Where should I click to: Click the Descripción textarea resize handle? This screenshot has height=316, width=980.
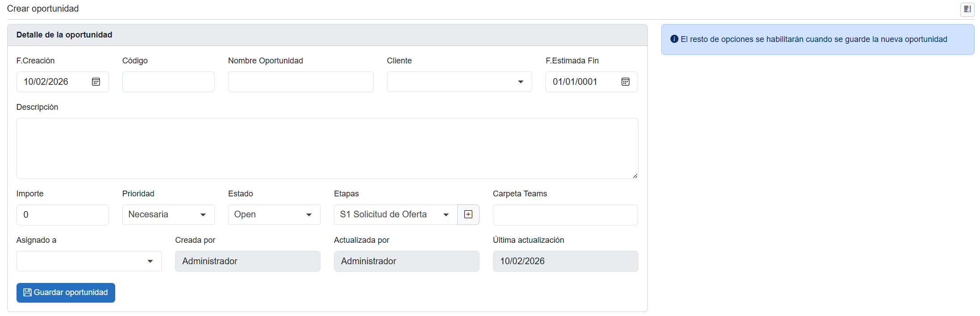pos(635,176)
